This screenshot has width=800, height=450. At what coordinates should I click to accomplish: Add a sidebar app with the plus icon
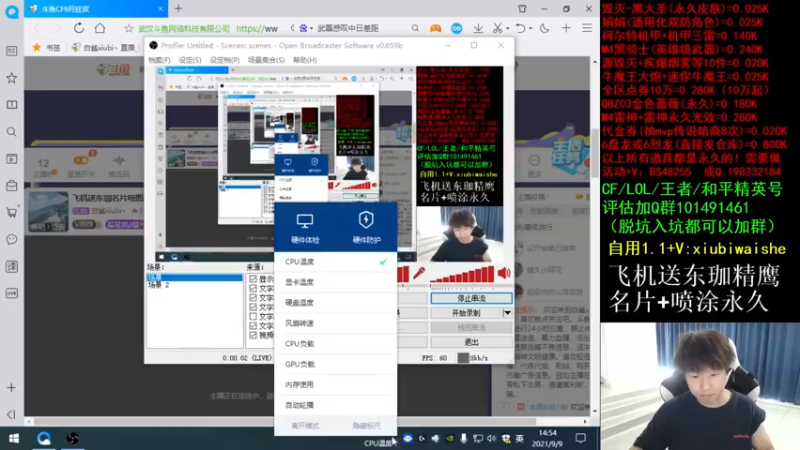coord(11,388)
